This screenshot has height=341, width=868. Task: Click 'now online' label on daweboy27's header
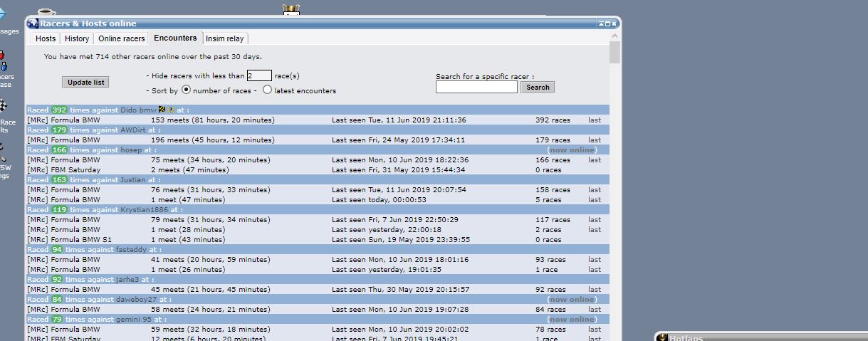[x=572, y=299]
